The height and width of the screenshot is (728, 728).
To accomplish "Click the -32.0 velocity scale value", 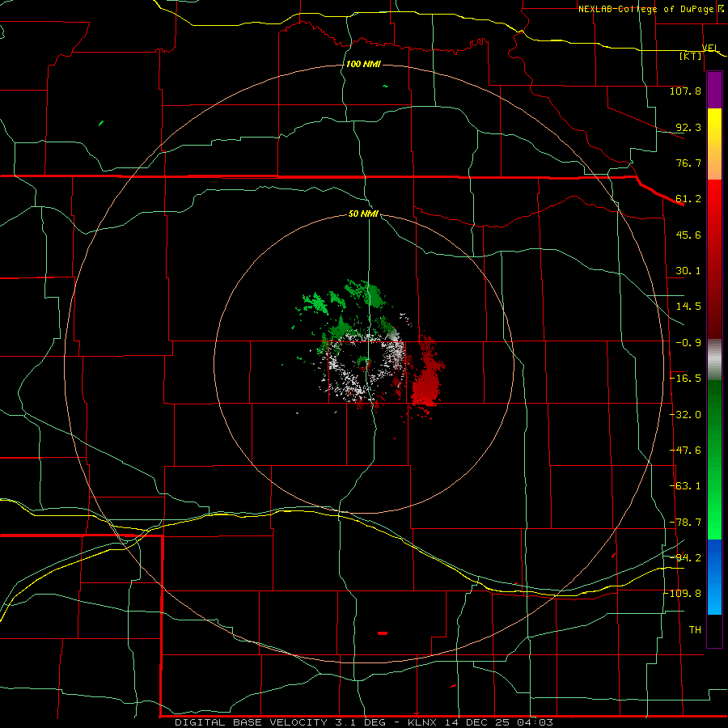I will click(685, 415).
